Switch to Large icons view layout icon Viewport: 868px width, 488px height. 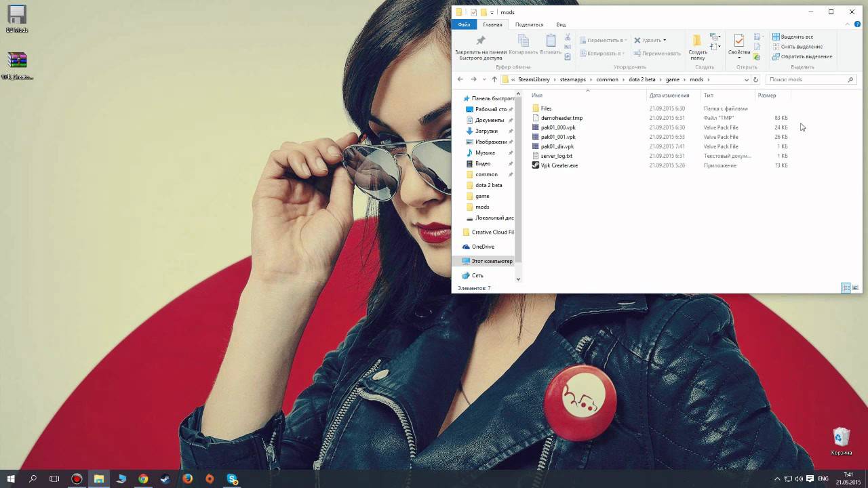856,288
